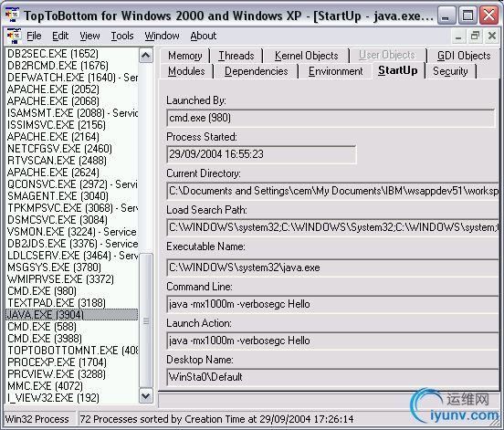Click the Launch Action field
The image size is (504, 430).
point(332,341)
